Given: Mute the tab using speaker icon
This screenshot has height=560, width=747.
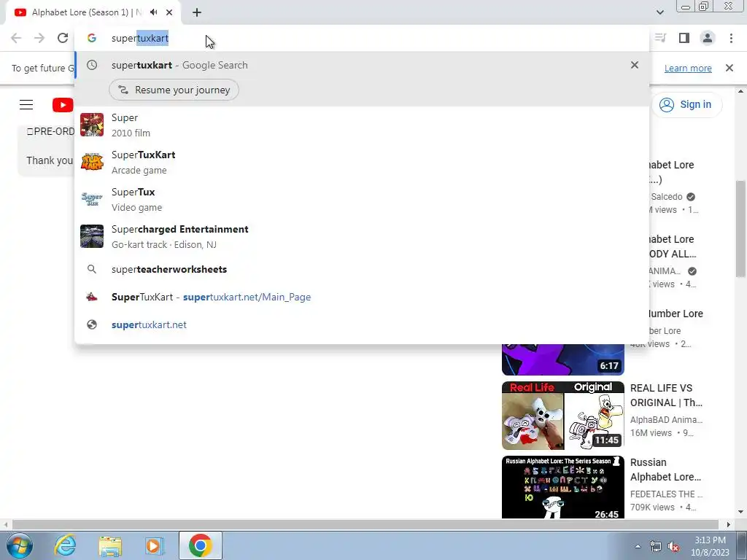Looking at the screenshot, I should (153, 12).
